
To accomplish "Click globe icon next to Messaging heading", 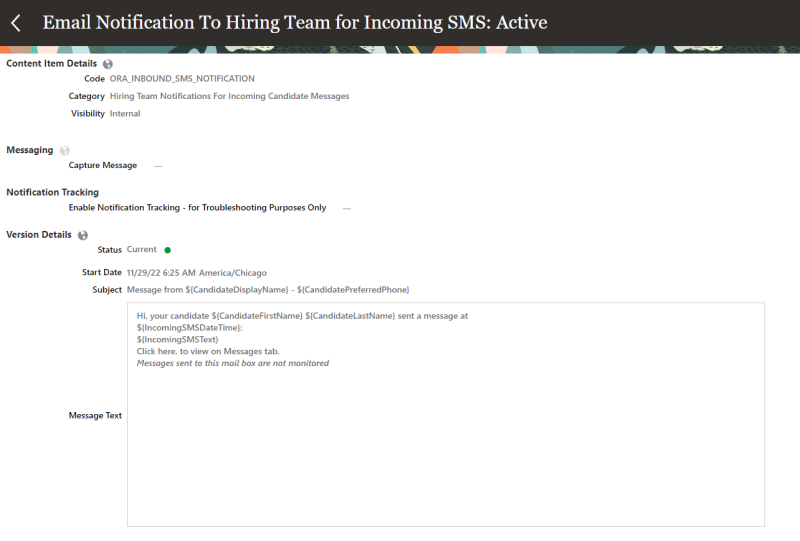I will coord(64,150).
